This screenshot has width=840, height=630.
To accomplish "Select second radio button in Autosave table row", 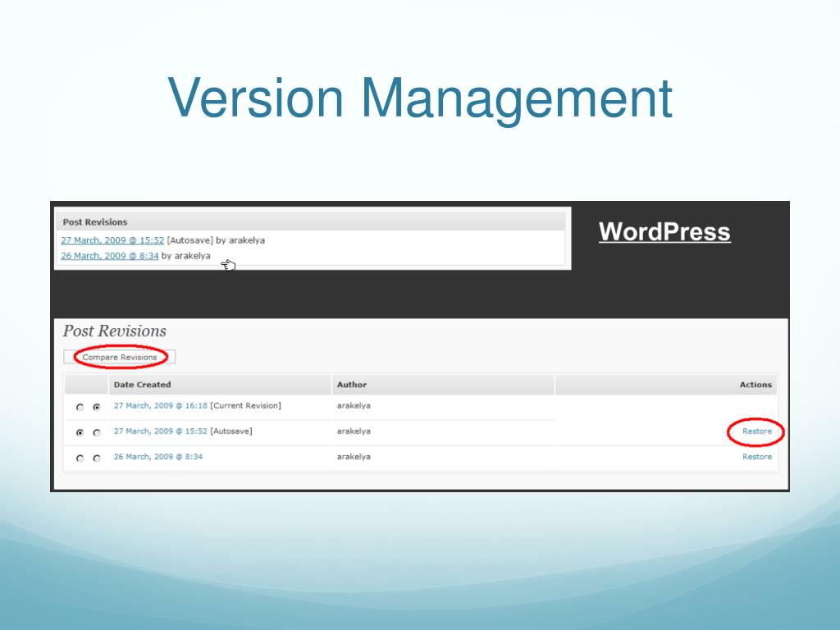I will (97, 432).
